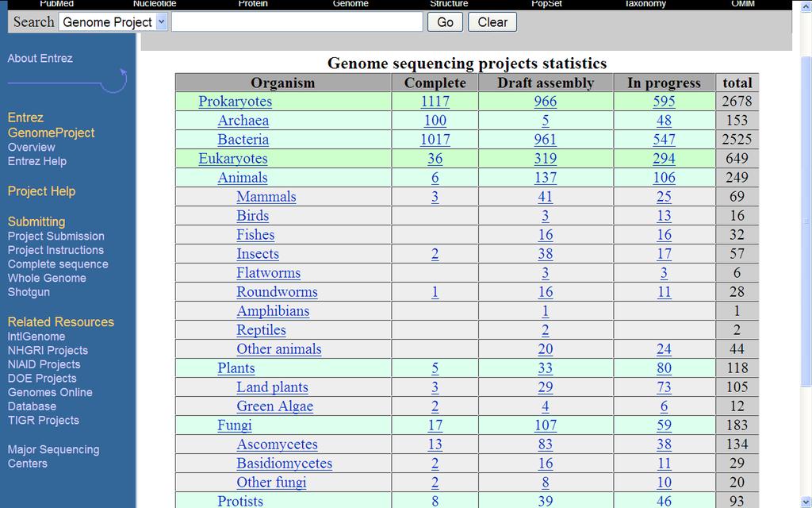Open Eukaryotes draft assembly count 319
The width and height of the screenshot is (812, 508).
click(x=546, y=159)
